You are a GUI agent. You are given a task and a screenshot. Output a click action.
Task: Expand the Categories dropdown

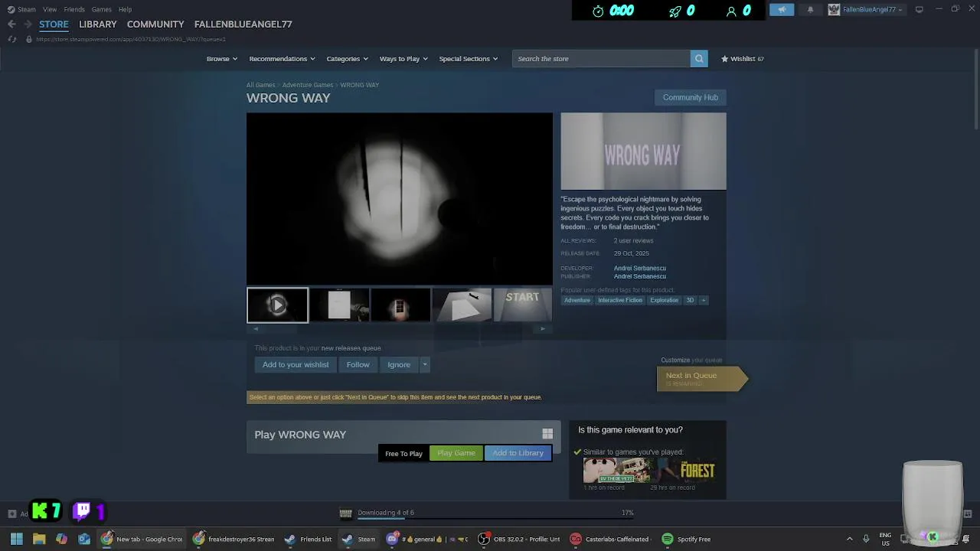(347, 59)
